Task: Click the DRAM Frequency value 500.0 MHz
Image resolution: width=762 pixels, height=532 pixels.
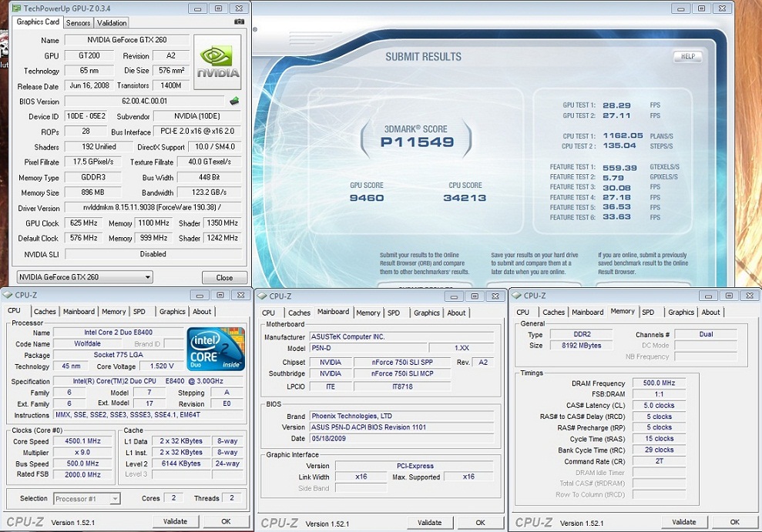Action: point(660,383)
